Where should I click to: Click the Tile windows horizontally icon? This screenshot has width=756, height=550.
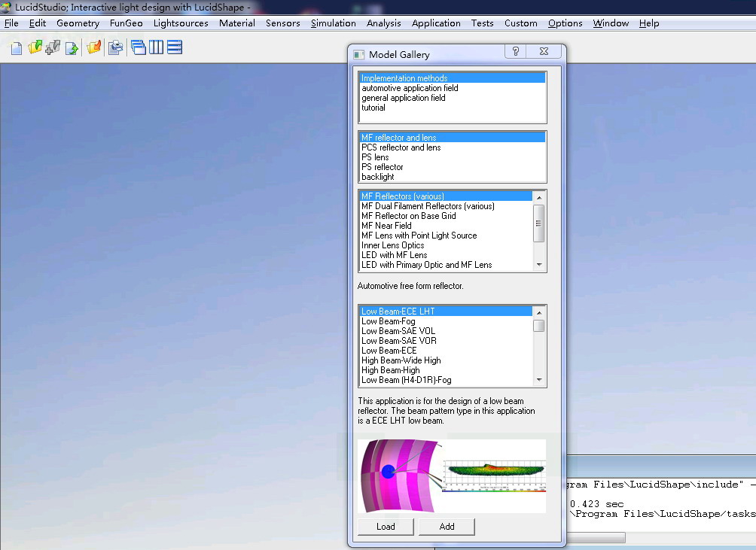[175, 47]
